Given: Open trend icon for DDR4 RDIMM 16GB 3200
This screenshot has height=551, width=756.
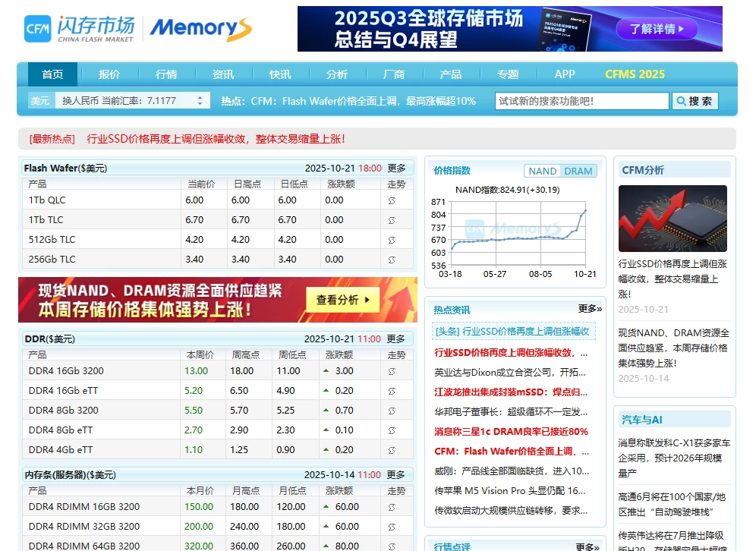Looking at the screenshot, I should point(392,507).
